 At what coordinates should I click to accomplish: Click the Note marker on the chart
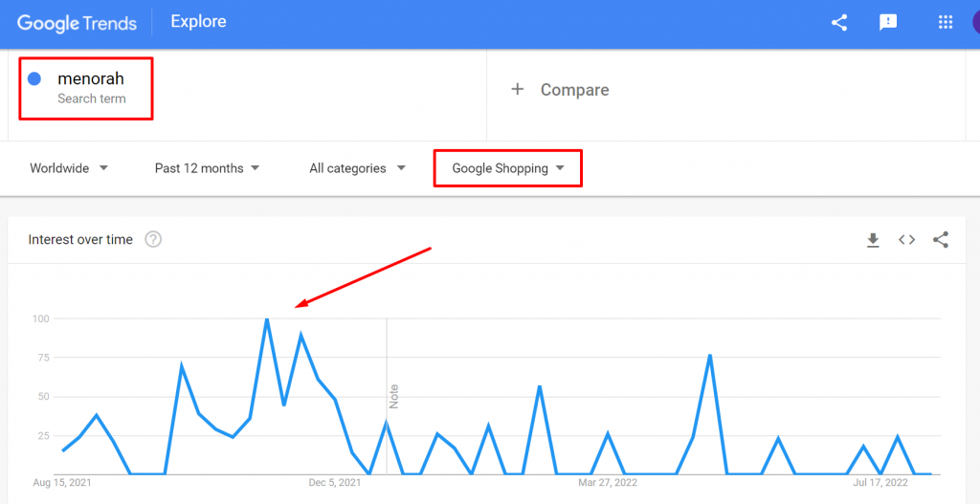pos(392,396)
